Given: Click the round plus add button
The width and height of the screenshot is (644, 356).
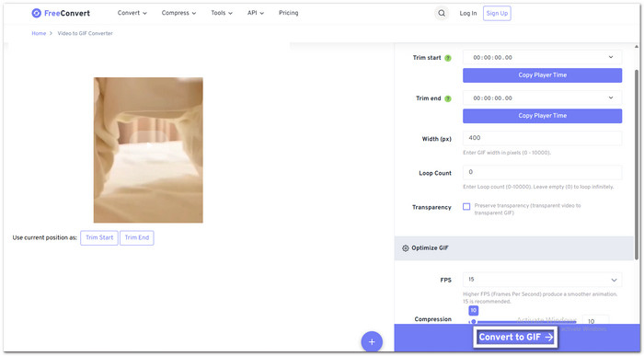Looking at the screenshot, I should coord(372,341).
